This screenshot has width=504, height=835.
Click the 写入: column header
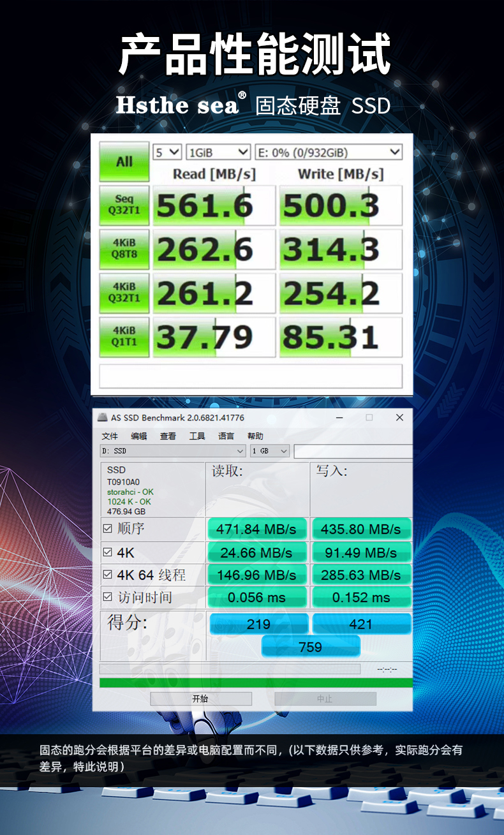click(x=332, y=471)
